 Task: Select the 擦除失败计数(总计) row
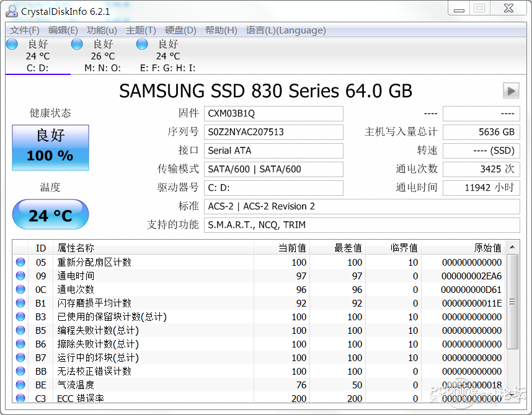[x=259, y=344]
